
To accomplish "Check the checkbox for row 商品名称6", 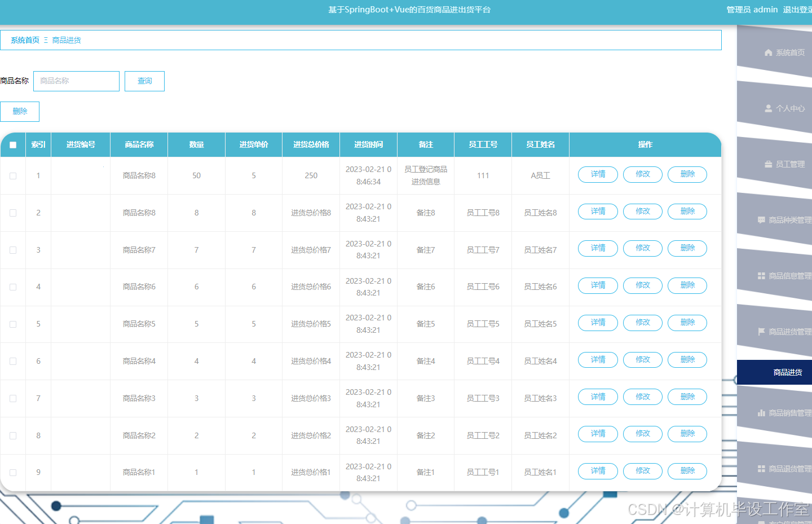I will tap(13, 287).
